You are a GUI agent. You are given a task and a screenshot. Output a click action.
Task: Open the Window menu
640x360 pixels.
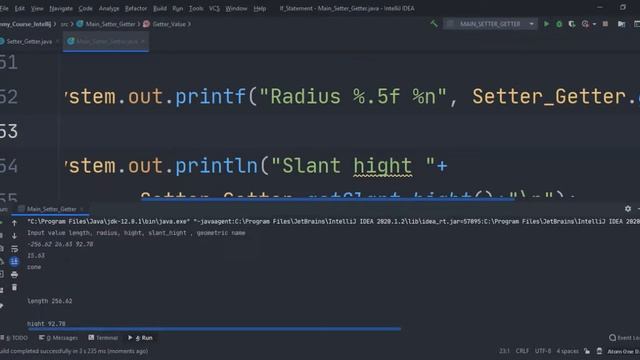tap(236, 8)
